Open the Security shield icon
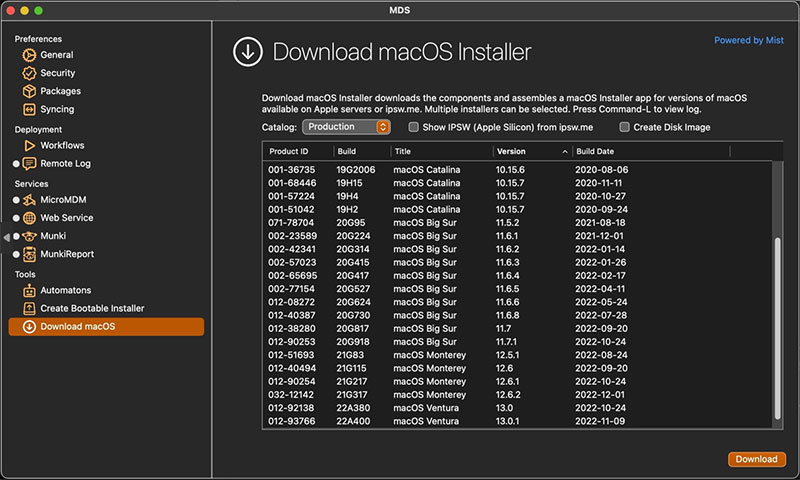800x480 pixels. click(x=29, y=73)
